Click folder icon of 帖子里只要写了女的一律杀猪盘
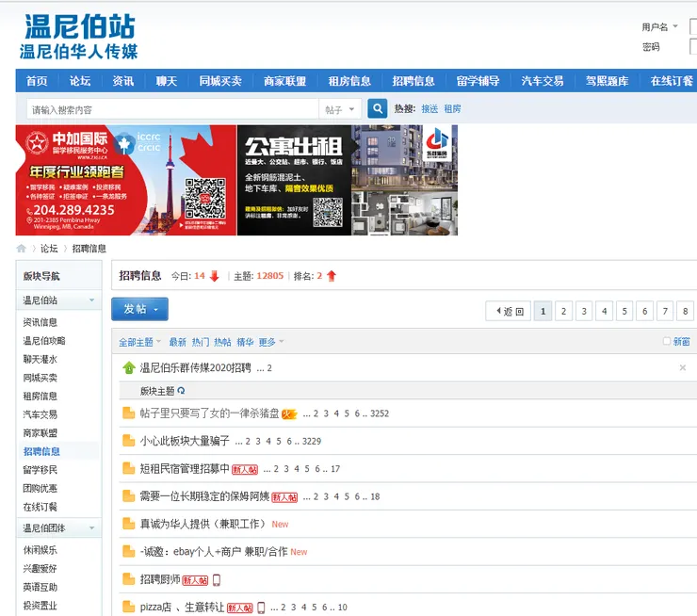This screenshot has height=616, width=697. tap(128, 413)
